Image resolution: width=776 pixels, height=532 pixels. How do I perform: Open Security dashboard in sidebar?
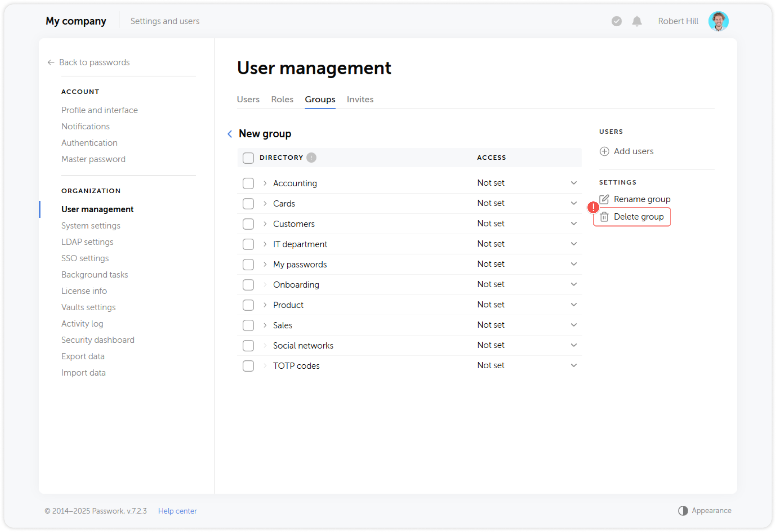click(x=98, y=340)
